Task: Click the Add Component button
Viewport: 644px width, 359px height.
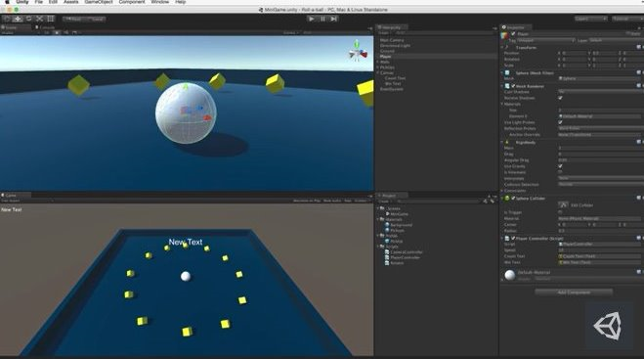Action: click(x=574, y=292)
